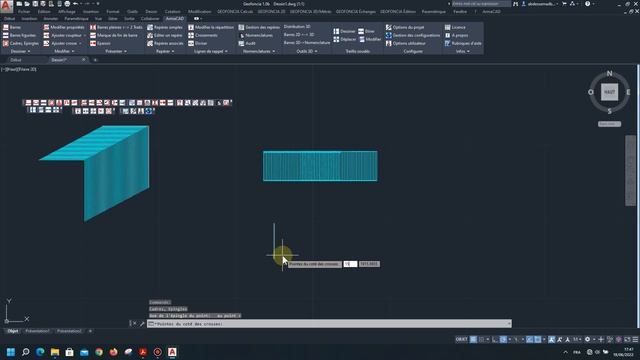Image resolution: width=640 pixels, height=360 pixels.
Task: Run the Audit tool
Action: pyautogui.click(x=247, y=43)
